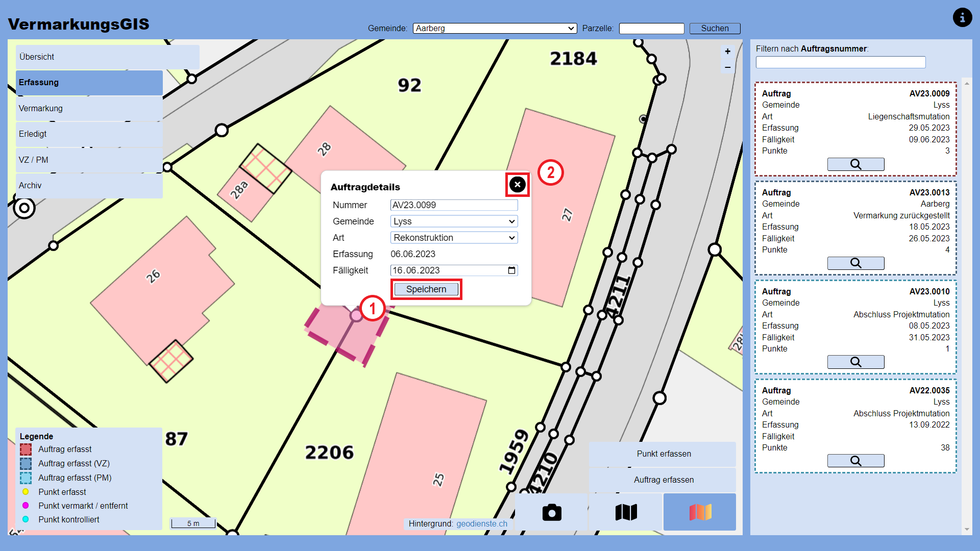Click the Auftragsnummer filter input field
Screen dimensions: 980x551
pyautogui.click(x=840, y=62)
